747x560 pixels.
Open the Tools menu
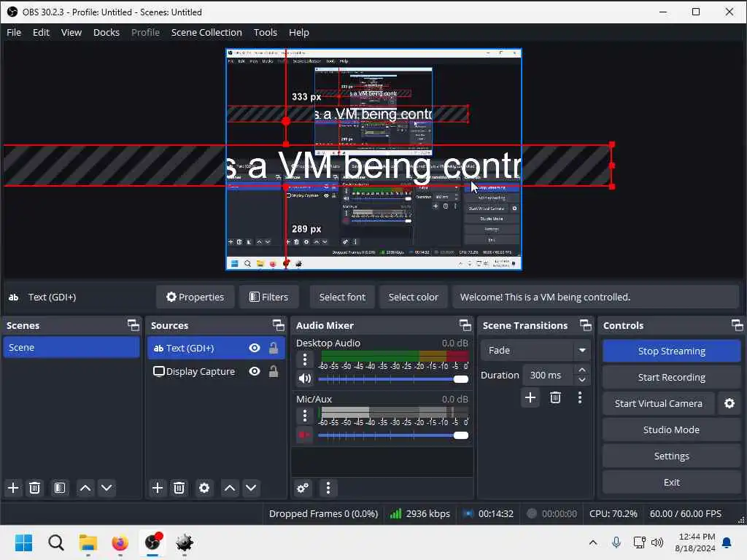click(265, 32)
